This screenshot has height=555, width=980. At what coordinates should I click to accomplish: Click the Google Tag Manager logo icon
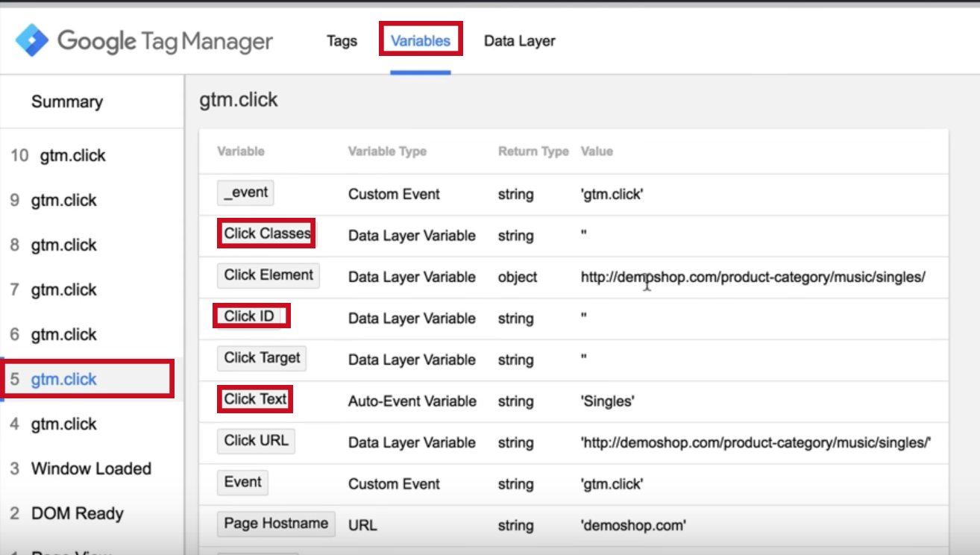click(31, 40)
